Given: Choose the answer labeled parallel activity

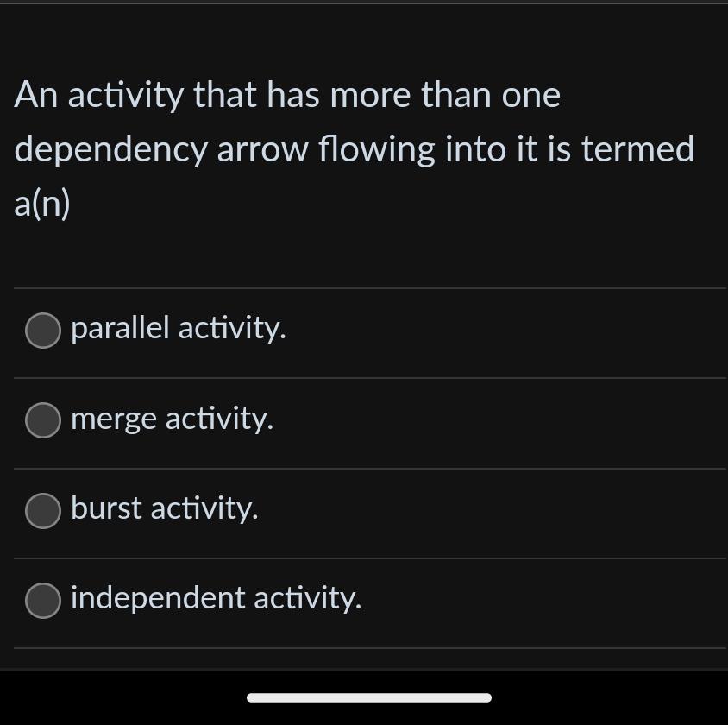Looking at the screenshot, I should point(179,329).
